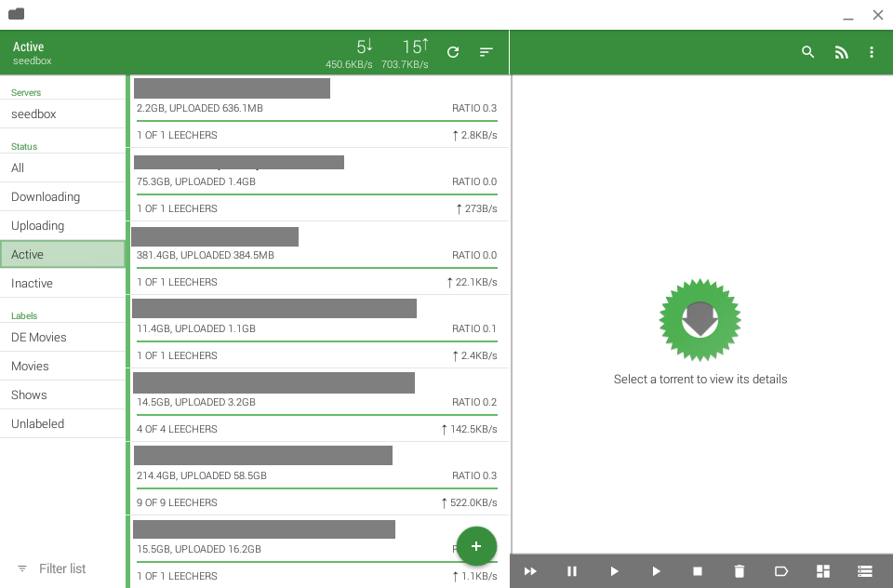The width and height of the screenshot is (893, 588).
Task: Click the 1.1KB/s upload speed
Action: [475, 576]
